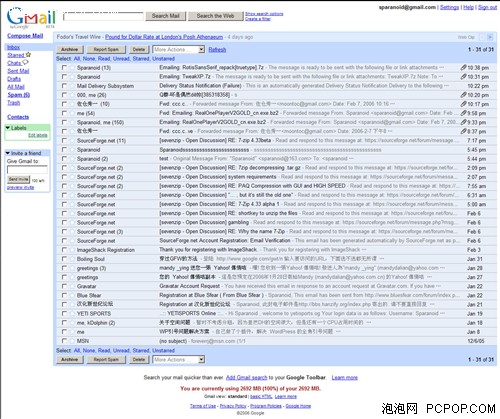Click Sign out link
Image resolution: width=500 pixels, height=419 pixels.
tap(487, 7)
